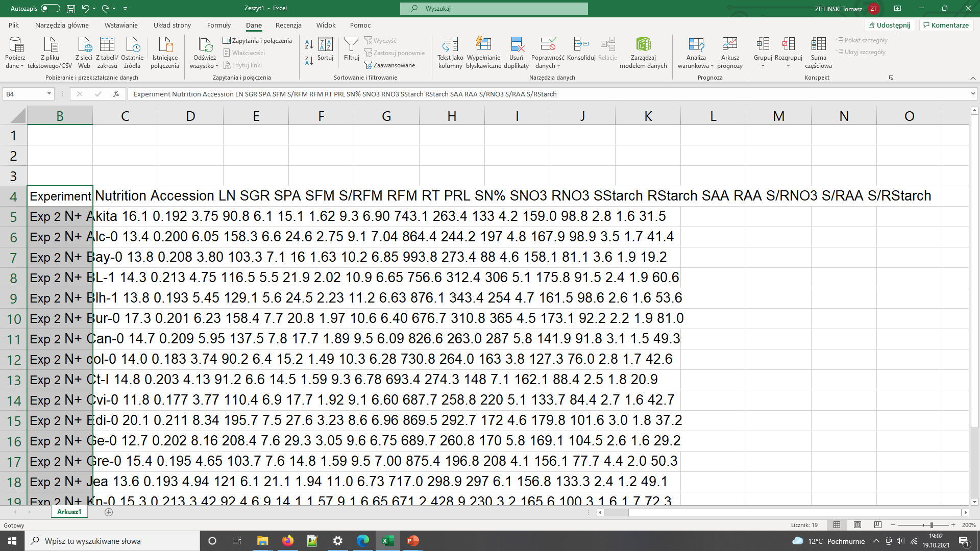Click zoom in plus button
980x551 pixels.
[953, 525]
